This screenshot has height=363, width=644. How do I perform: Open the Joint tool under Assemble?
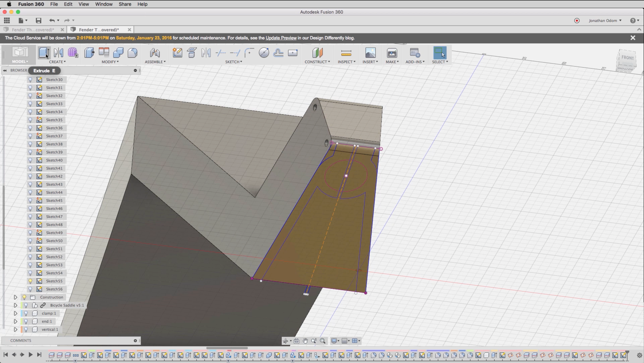click(x=155, y=53)
